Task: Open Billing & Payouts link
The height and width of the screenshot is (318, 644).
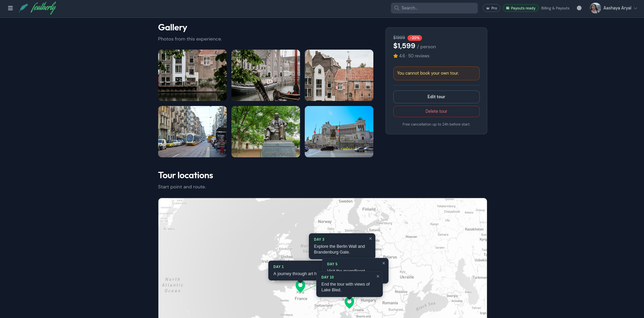Action: (x=555, y=8)
